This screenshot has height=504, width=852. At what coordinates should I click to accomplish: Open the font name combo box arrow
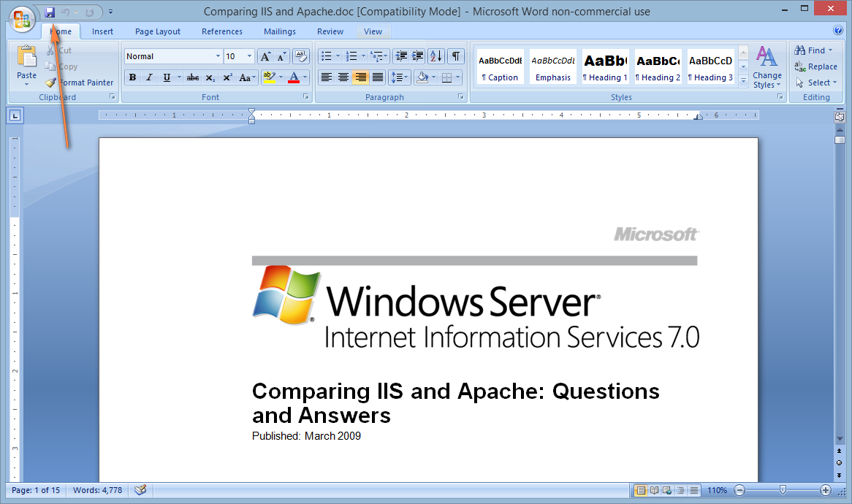click(218, 56)
